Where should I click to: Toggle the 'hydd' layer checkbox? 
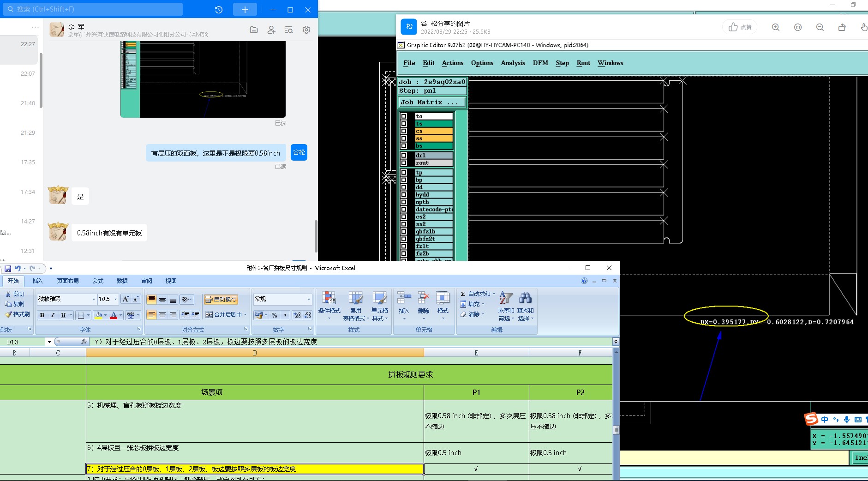click(x=404, y=195)
